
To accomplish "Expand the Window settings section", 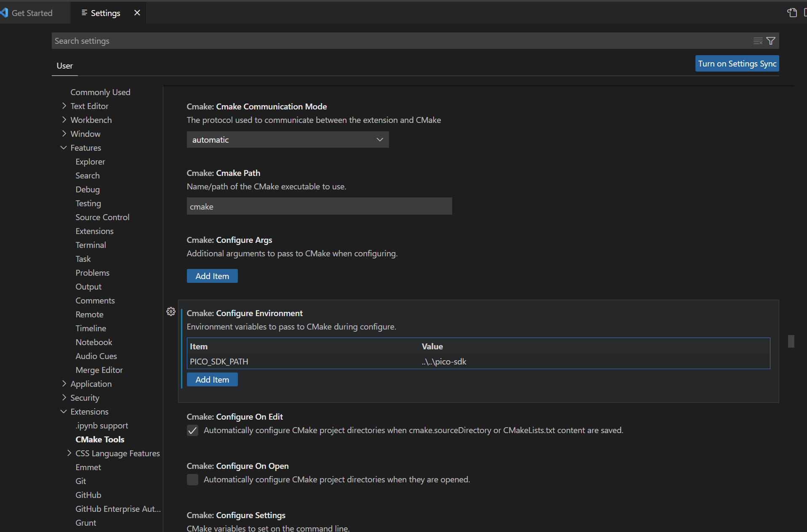I will (64, 133).
